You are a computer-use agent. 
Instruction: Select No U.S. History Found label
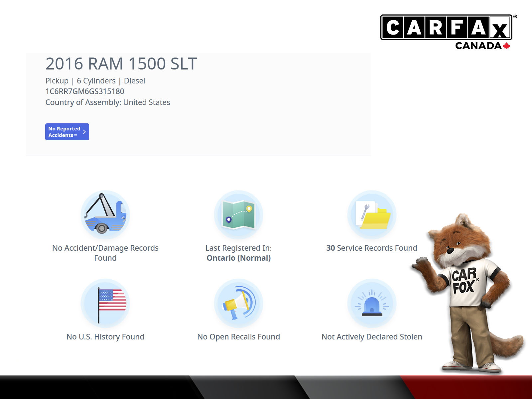tap(105, 337)
